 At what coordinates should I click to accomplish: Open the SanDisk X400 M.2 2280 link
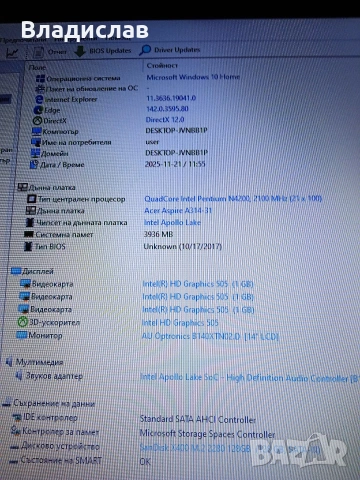tap(230, 448)
